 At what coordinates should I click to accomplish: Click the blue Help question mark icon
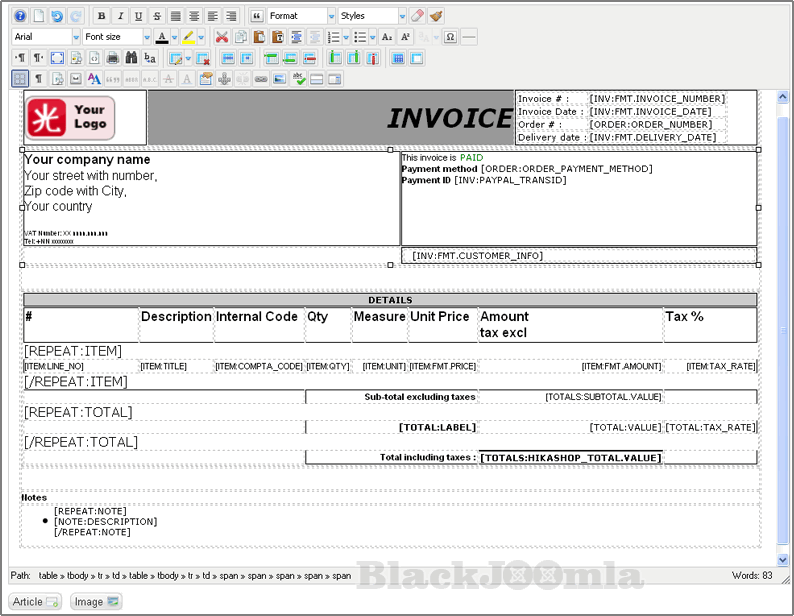(x=20, y=16)
